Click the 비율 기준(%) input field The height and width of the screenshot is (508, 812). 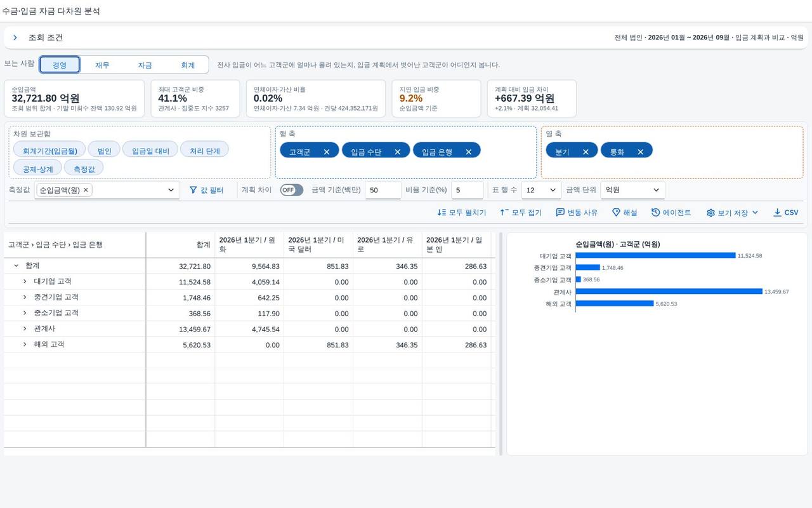tap(468, 190)
